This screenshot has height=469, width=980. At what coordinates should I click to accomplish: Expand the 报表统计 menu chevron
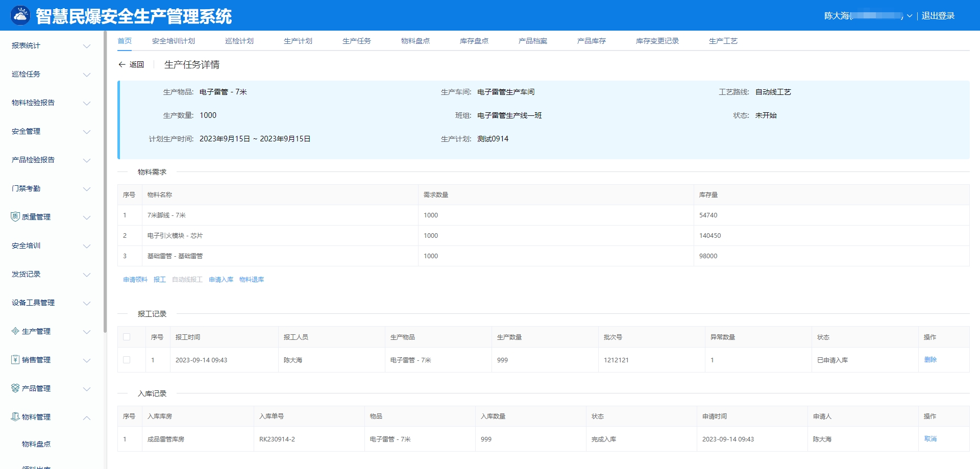(x=87, y=46)
